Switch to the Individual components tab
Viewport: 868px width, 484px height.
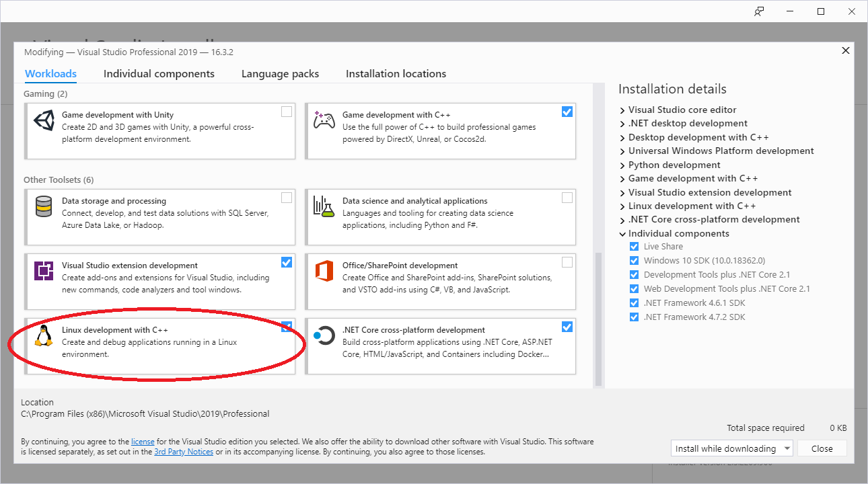[159, 73]
